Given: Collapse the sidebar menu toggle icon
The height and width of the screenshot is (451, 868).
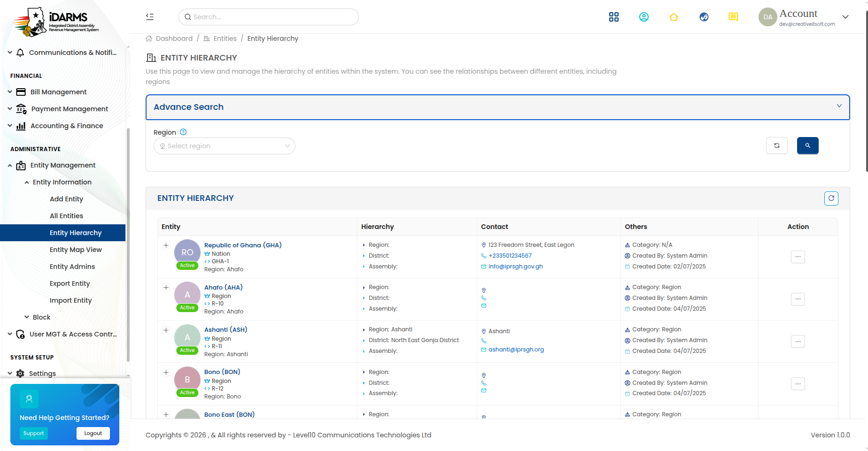Looking at the screenshot, I should [150, 17].
